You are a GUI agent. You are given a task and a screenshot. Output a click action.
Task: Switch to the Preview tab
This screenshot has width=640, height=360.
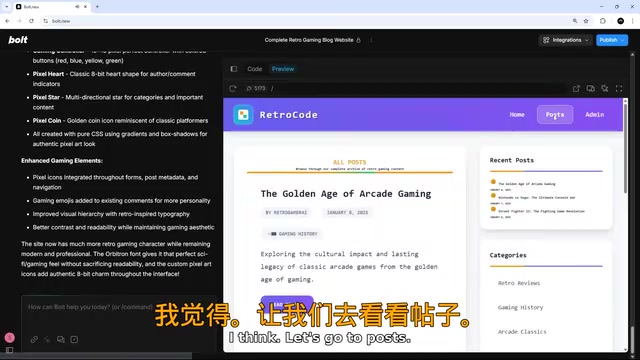coord(283,69)
